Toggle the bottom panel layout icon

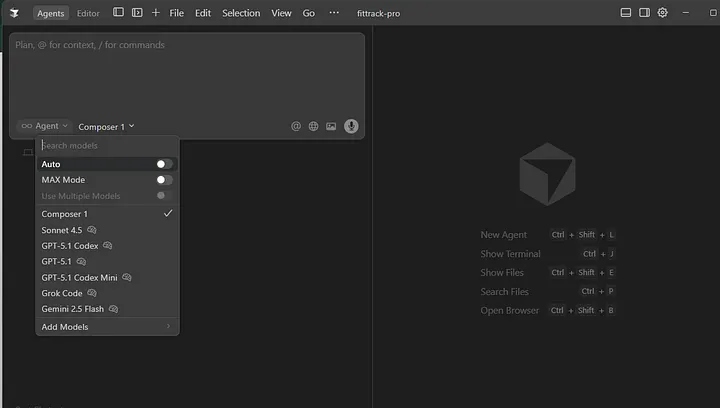(625, 13)
